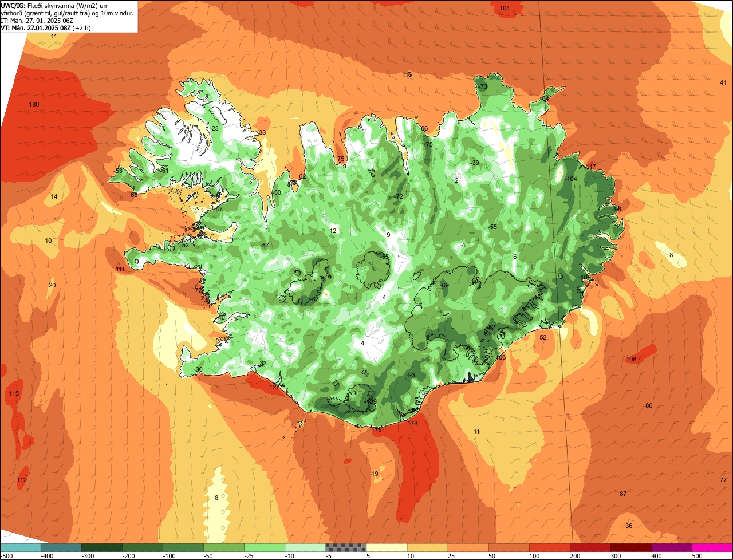The height and width of the screenshot is (560, 733).
Task: Click the value "-39" in the northeast highlands
Action: click(x=474, y=163)
